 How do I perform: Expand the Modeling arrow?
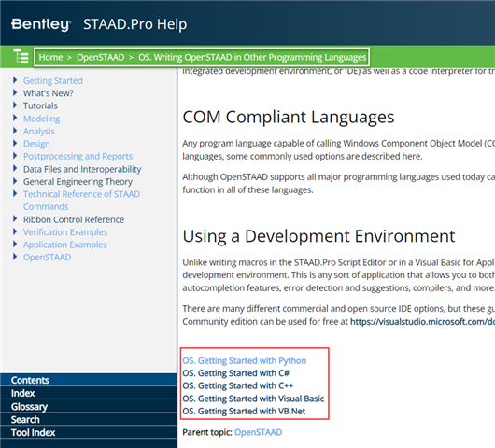15,118
